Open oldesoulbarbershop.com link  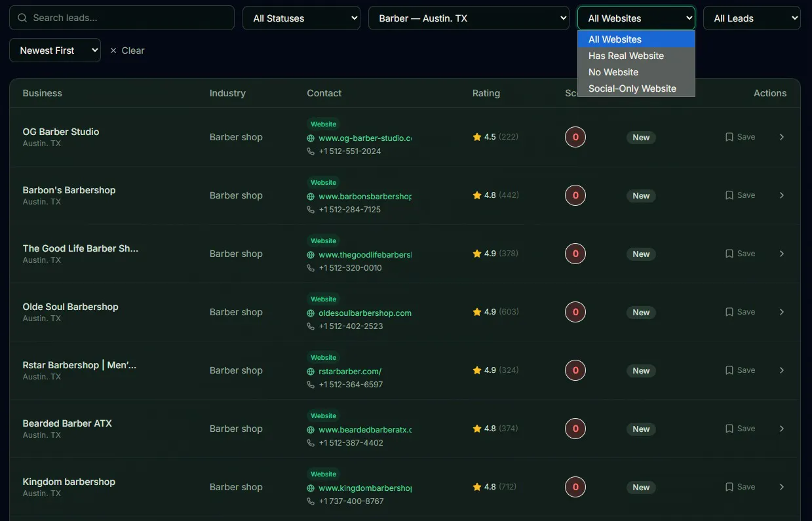coord(365,313)
